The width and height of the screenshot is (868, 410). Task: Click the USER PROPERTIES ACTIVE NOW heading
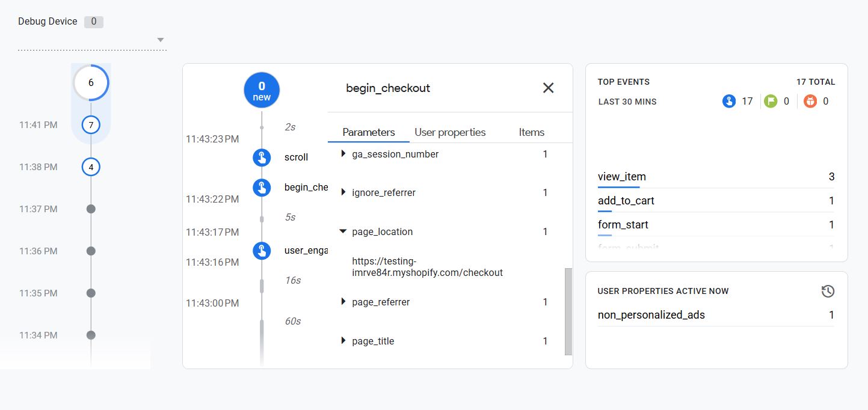(663, 291)
